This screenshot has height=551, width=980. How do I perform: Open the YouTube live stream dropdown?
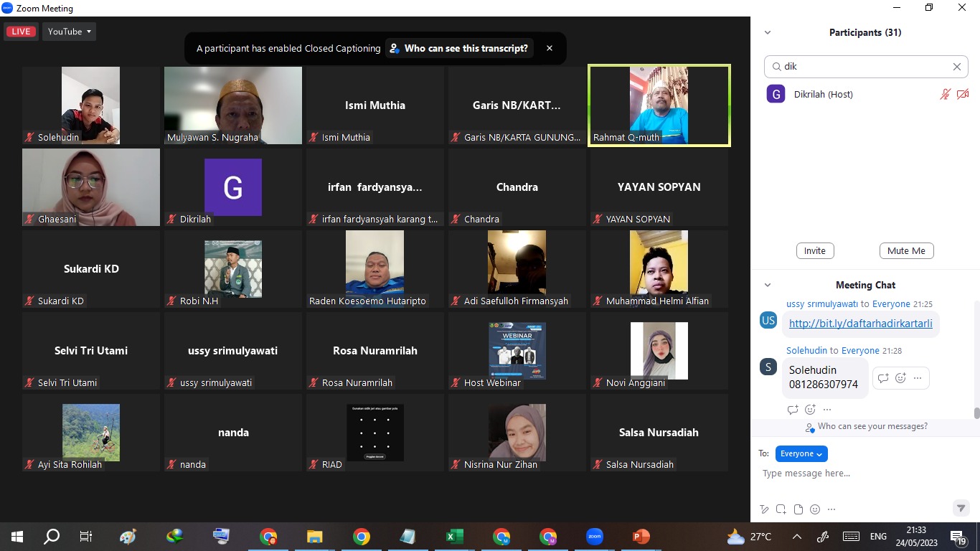[x=69, y=32]
